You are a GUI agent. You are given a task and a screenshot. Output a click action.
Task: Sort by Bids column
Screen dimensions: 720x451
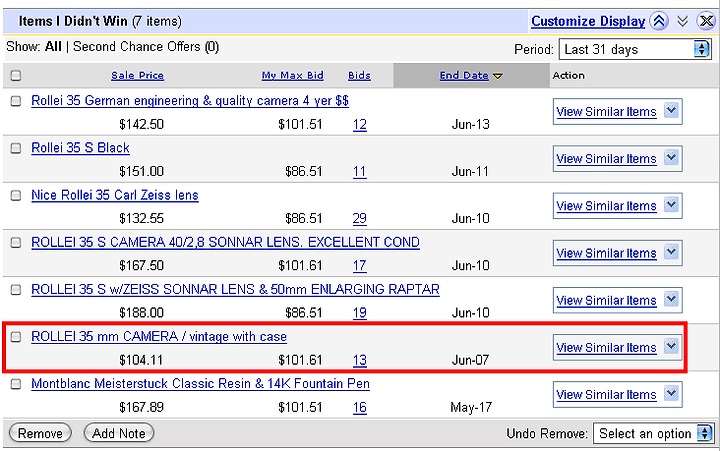[359, 75]
